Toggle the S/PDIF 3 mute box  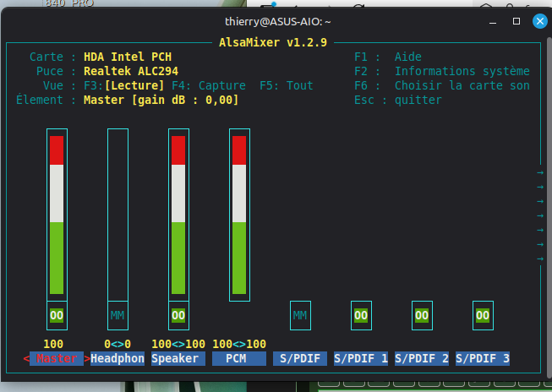coord(483,315)
